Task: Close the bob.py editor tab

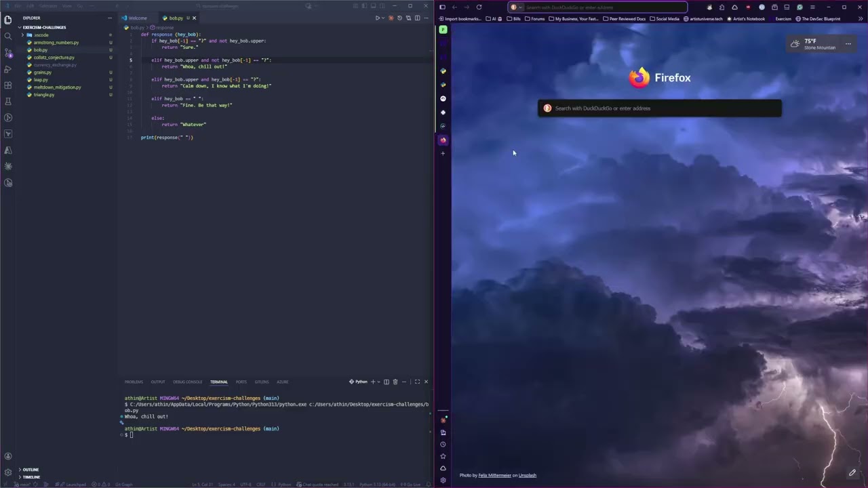Action: tap(194, 18)
